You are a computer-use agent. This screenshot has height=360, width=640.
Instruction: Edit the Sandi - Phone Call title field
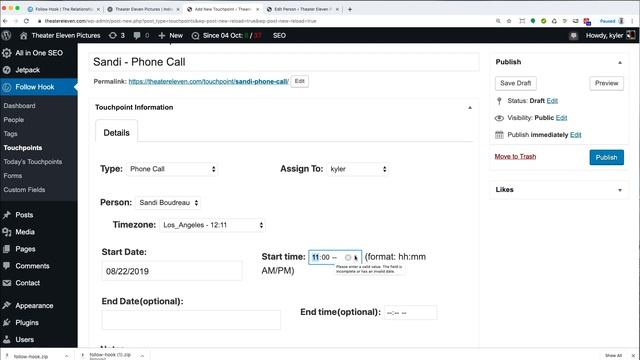click(x=284, y=62)
